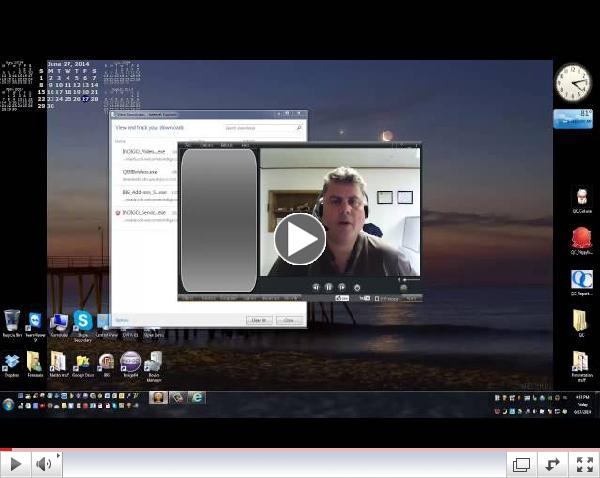Open the QC folder on the right side
600x478 pixels.
point(580,323)
